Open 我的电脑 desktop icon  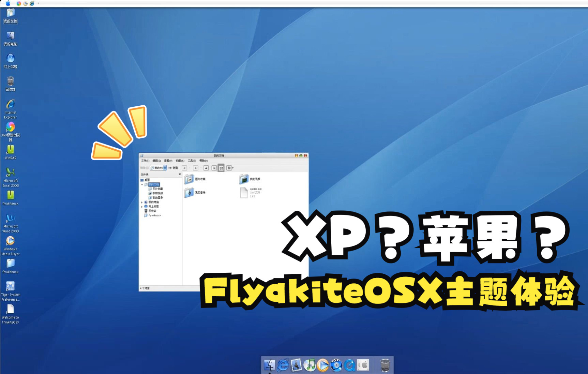pos(11,39)
